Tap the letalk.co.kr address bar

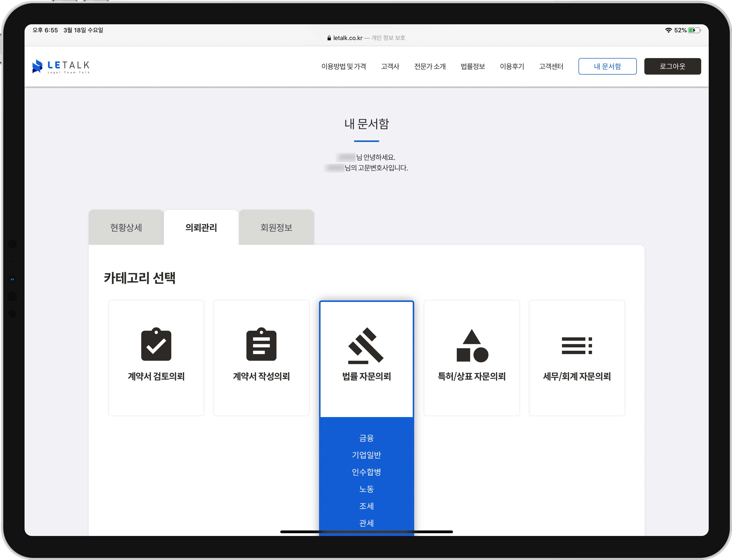[x=348, y=38]
